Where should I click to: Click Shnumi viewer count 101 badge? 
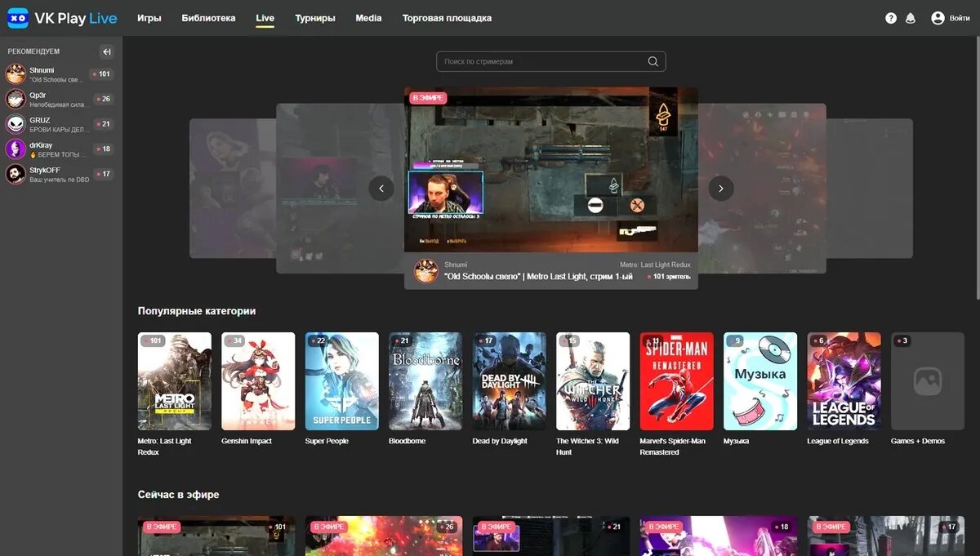click(101, 74)
